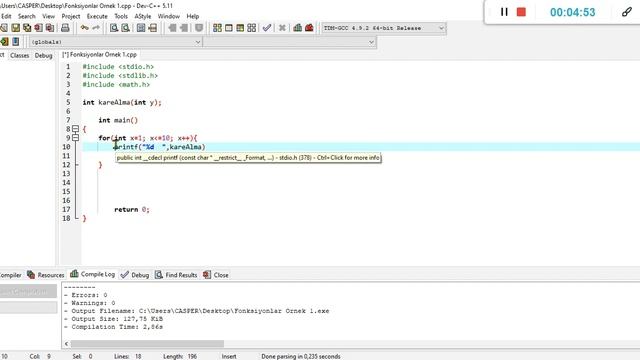
Task: Click the 'Output Size: 127,75 KiB' log line
Action: pos(113,319)
